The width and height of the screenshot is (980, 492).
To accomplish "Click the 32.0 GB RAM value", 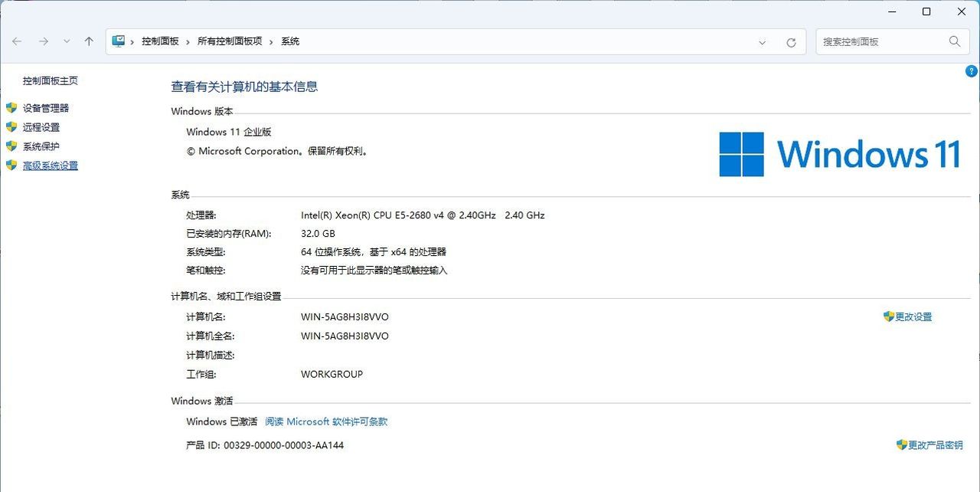I will [318, 234].
